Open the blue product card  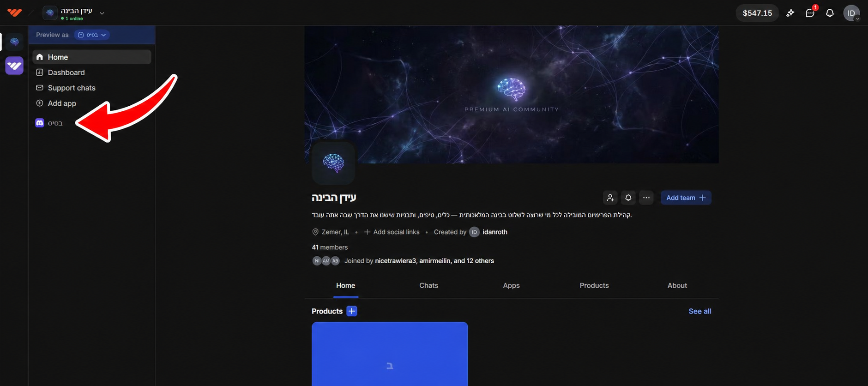click(x=390, y=354)
